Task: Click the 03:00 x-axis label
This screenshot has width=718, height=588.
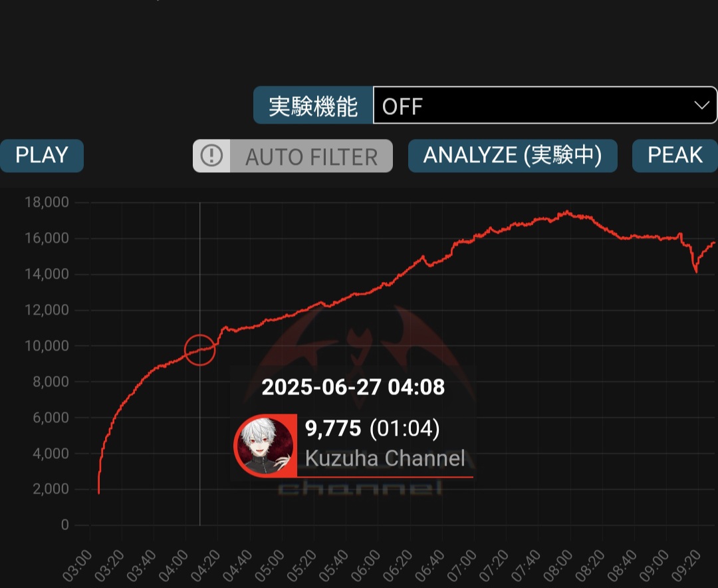Action: 77,566
